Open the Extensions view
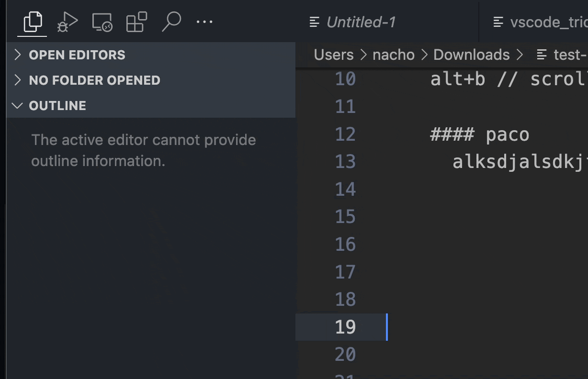Image resolution: width=588 pixels, height=379 pixels. [136, 22]
